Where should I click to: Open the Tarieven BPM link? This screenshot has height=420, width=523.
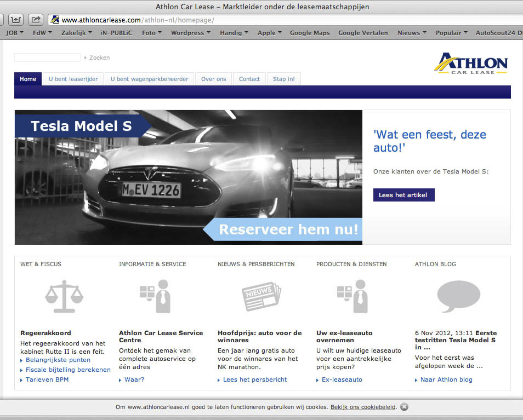[x=47, y=379]
